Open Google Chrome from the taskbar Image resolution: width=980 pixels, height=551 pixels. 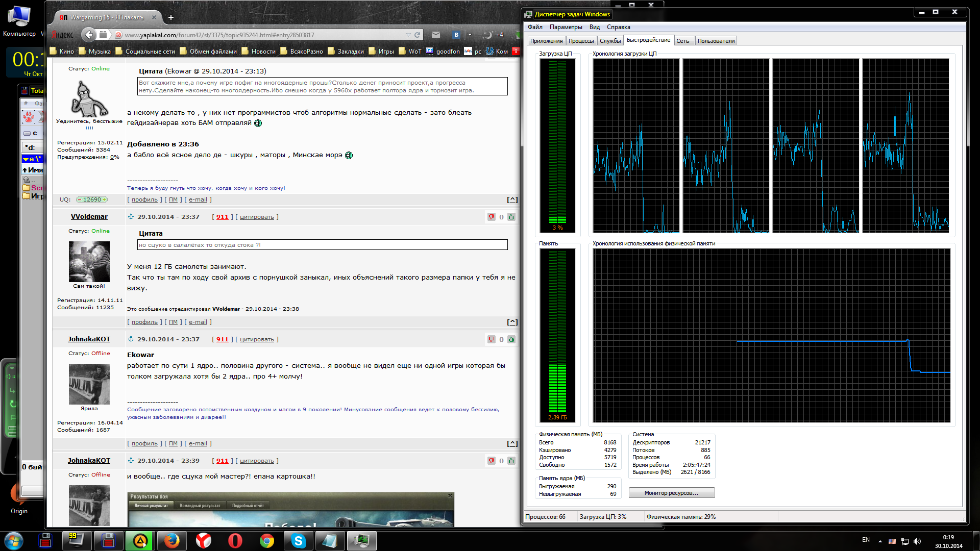pos(267,541)
